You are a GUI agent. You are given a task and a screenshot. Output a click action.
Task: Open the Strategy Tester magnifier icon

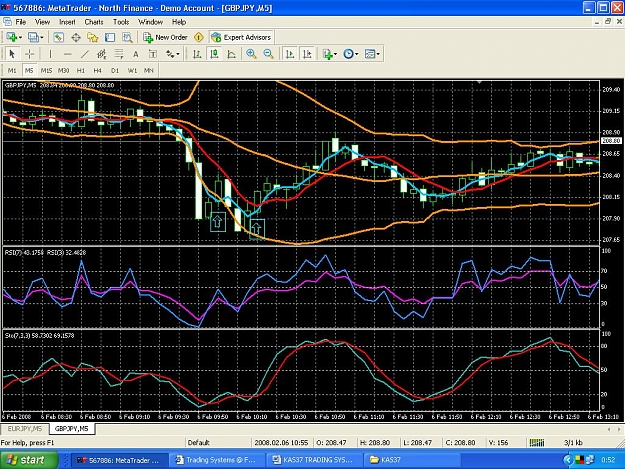127,37
